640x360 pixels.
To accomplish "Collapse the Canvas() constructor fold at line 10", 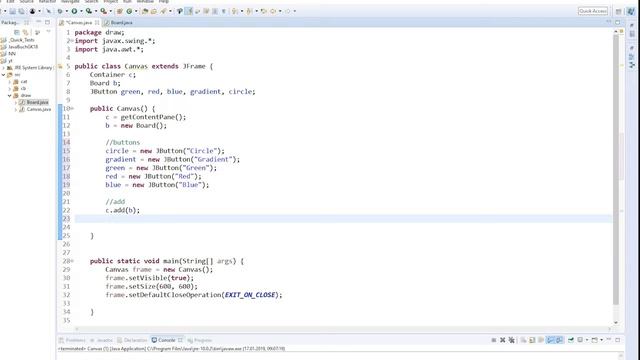I will point(72,109).
